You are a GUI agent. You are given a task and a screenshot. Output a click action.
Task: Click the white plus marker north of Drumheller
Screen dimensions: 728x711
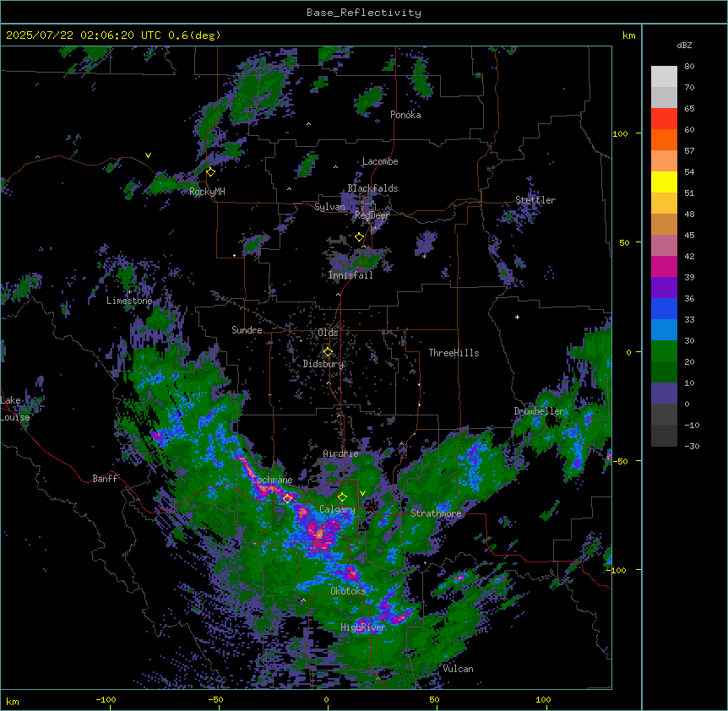click(x=517, y=317)
